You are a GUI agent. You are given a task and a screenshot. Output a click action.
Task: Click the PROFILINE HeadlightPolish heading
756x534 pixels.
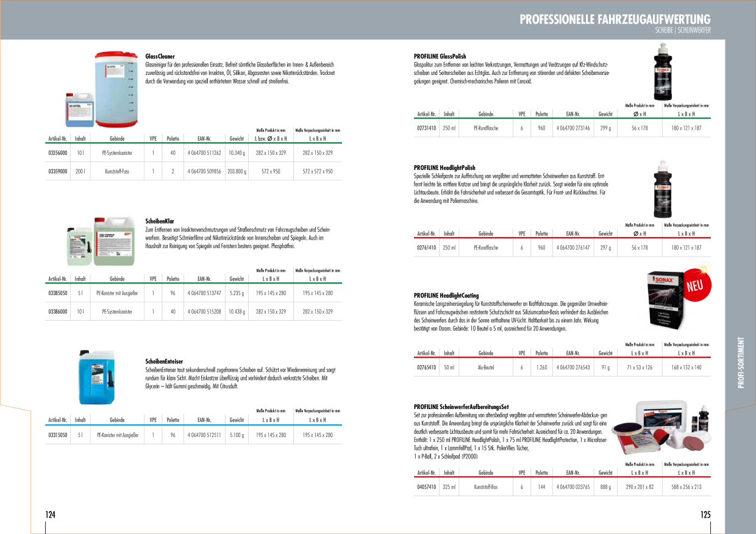pos(444,168)
